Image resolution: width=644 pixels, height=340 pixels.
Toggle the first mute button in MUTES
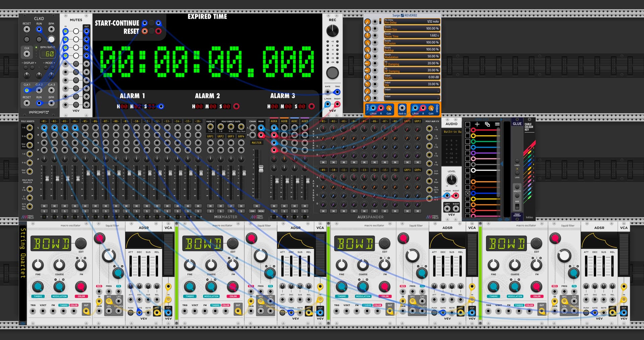(76, 31)
